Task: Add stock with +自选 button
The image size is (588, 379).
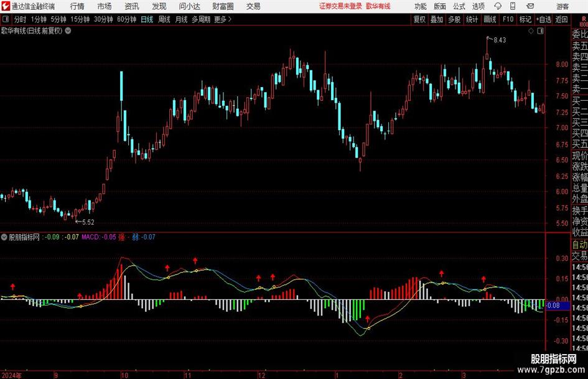Action: [x=543, y=19]
